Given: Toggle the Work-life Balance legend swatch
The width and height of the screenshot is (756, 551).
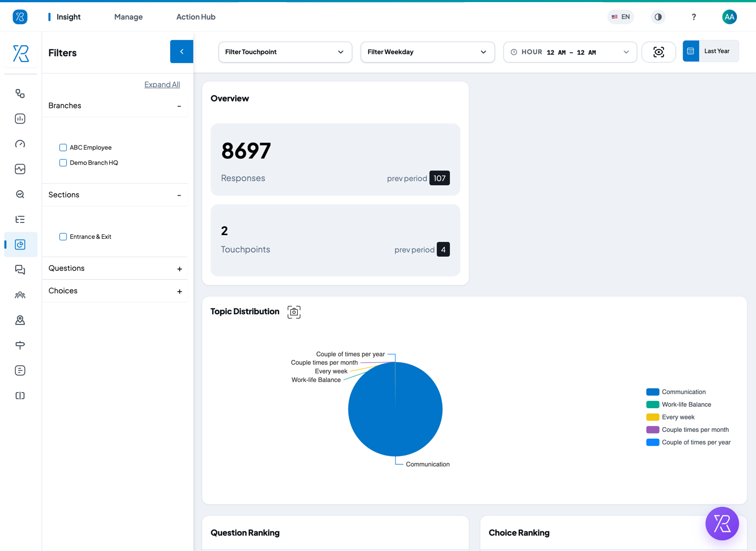Looking at the screenshot, I should (653, 405).
